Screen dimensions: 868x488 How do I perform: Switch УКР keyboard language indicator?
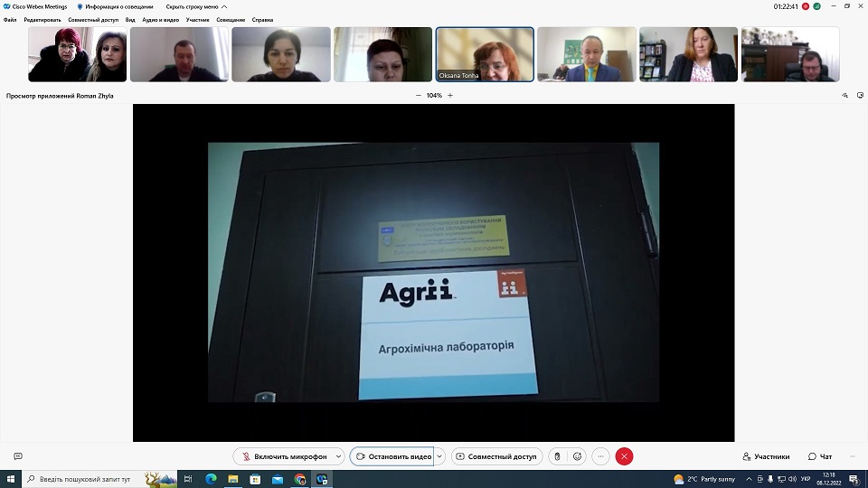click(806, 479)
